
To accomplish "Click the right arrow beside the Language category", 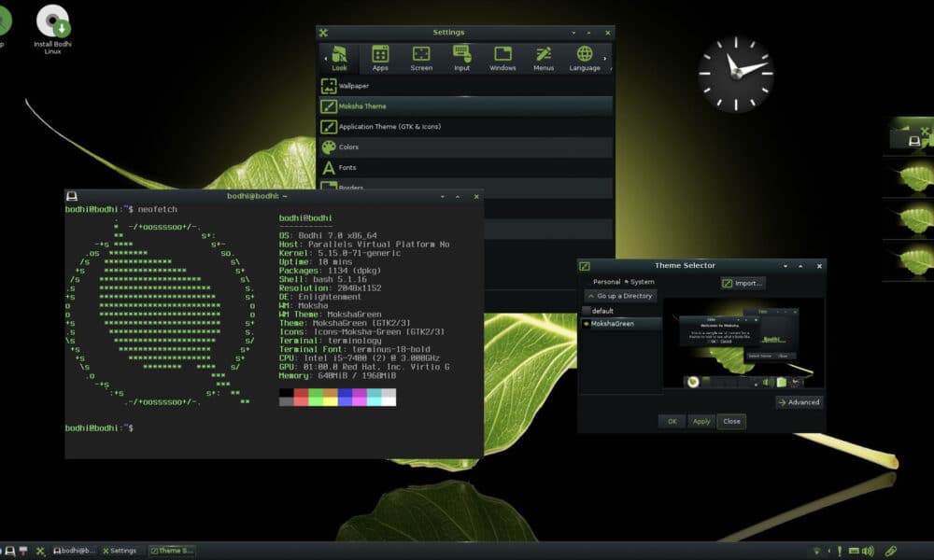I will pos(605,59).
